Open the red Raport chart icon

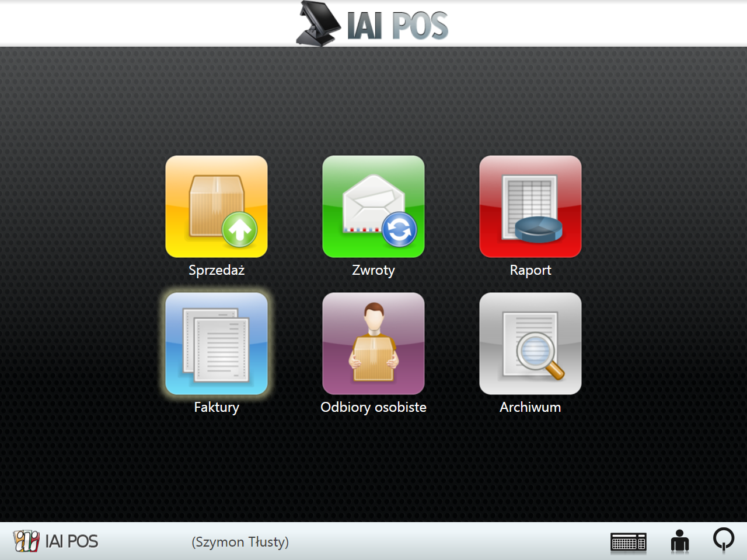click(530, 206)
